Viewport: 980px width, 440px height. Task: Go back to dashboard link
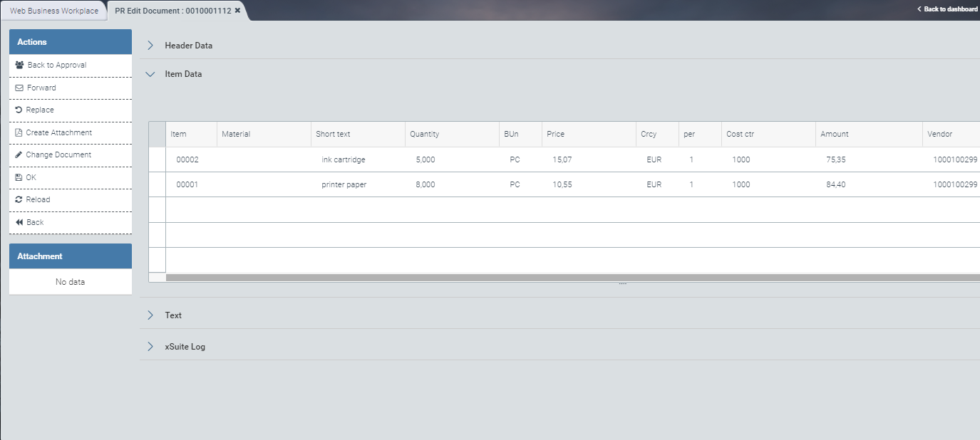coord(947,9)
